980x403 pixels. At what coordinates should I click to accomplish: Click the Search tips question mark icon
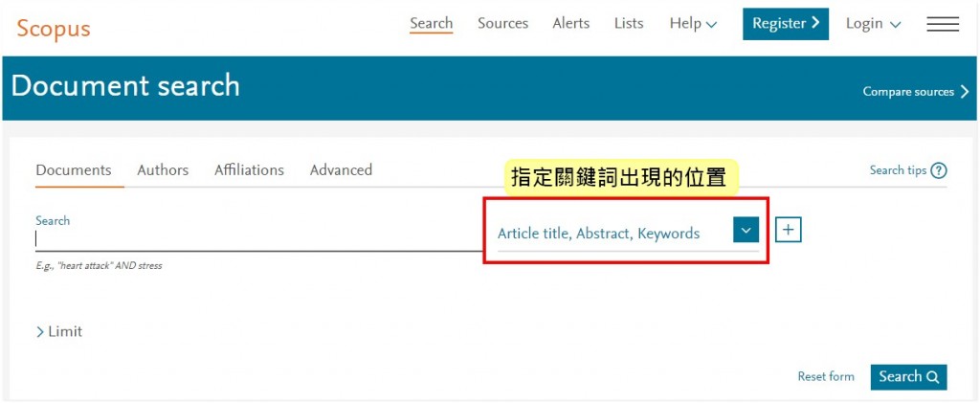(x=939, y=170)
